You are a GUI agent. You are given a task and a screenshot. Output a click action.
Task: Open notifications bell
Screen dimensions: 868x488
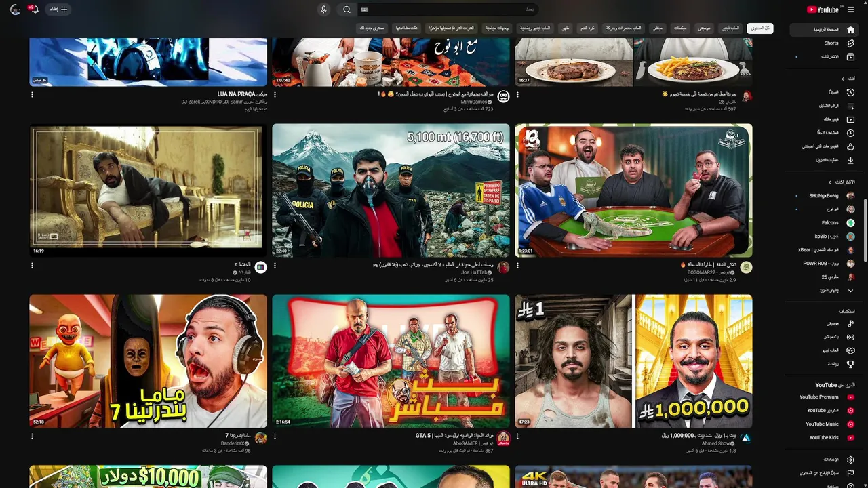(x=34, y=9)
